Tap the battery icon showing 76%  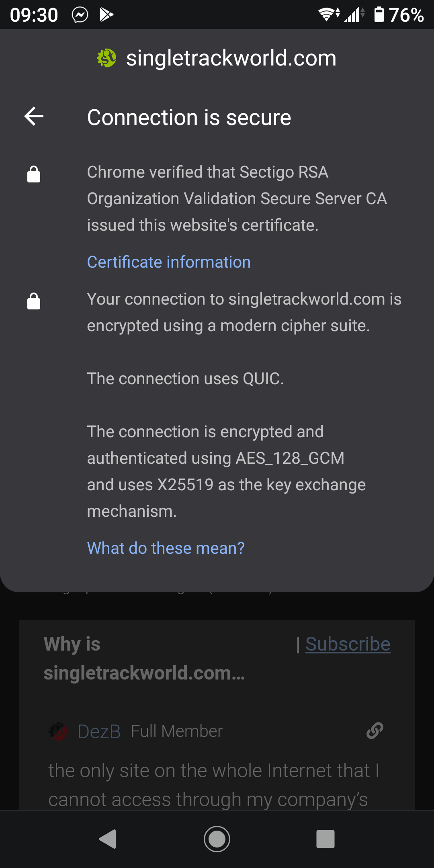pyautogui.click(x=379, y=14)
